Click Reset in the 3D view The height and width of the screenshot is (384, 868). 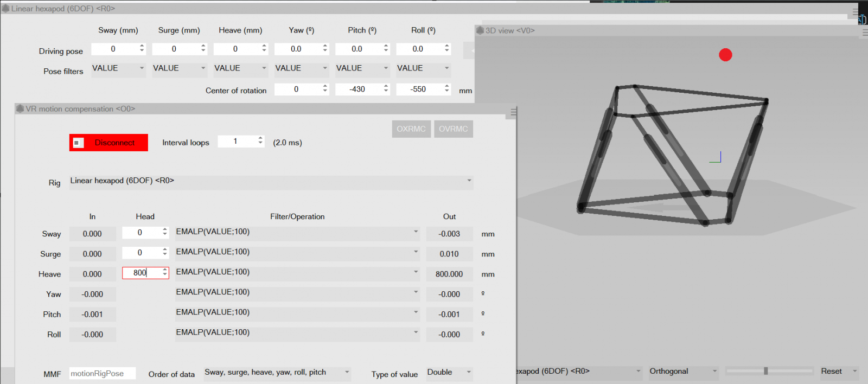coord(831,372)
